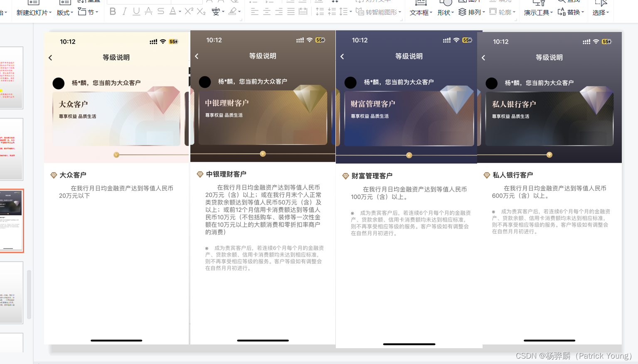This screenshot has height=364, width=638.
Task: Align text left
Action: click(x=255, y=12)
